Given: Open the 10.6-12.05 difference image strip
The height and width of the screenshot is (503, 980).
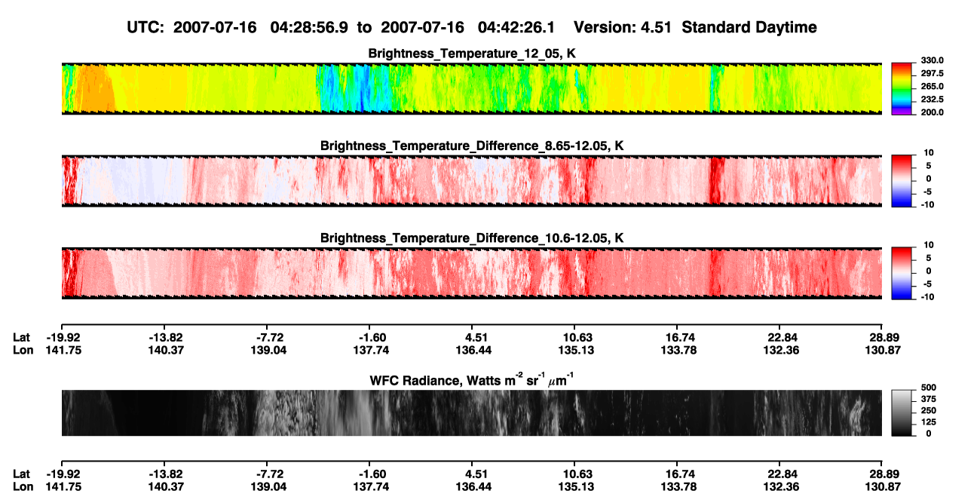Looking at the screenshot, I should point(471,273).
